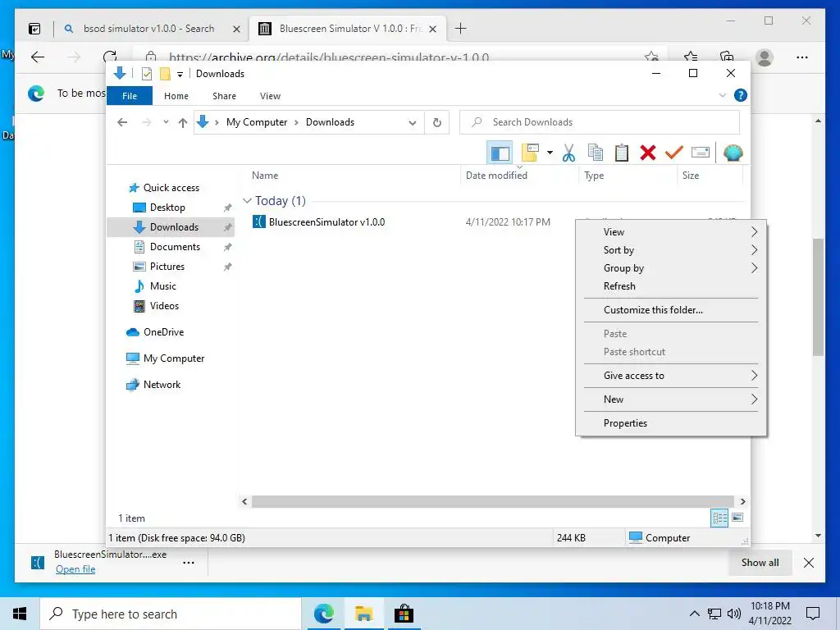Open the Give access to submenu
This screenshot has width=840, height=630.
point(671,376)
